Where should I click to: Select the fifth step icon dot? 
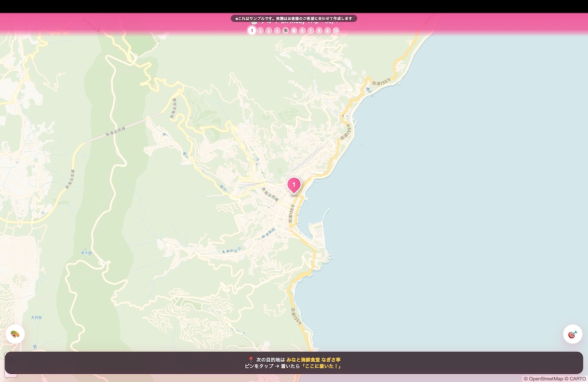tap(285, 30)
